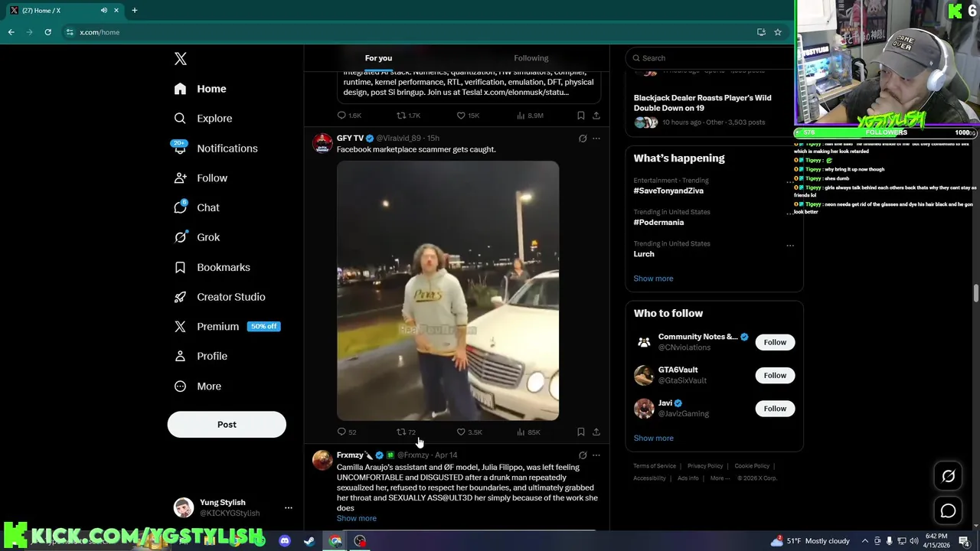Click the Post button

click(227, 425)
